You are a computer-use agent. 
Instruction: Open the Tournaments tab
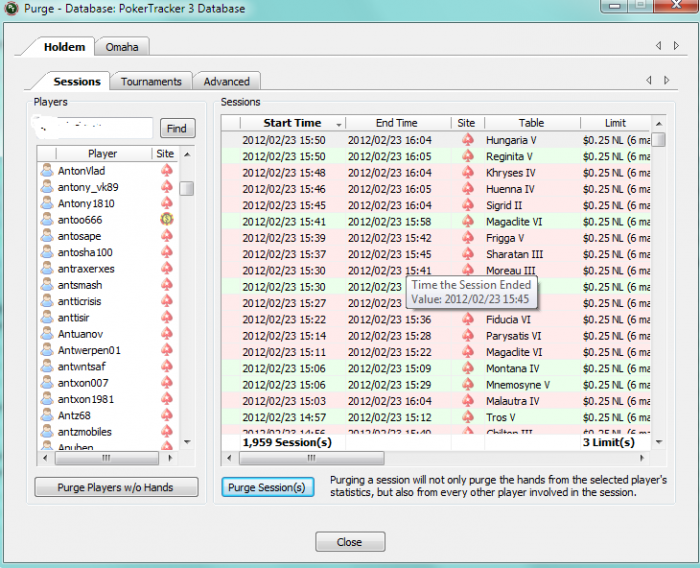pyautogui.click(x=151, y=82)
